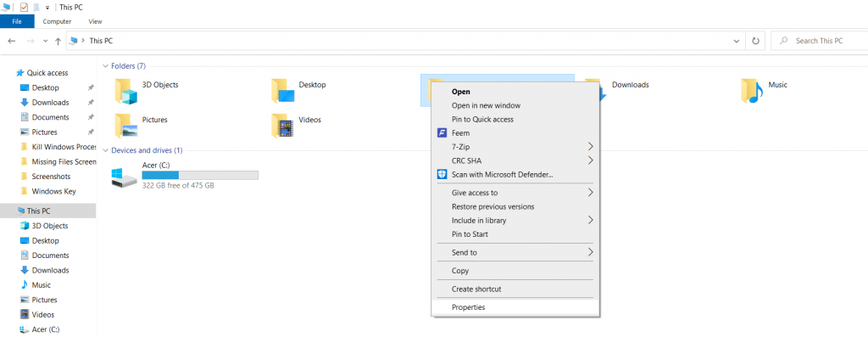Unpin Documents from Quick access pin icon
The width and height of the screenshot is (868, 337).
pyautogui.click(x=91, y=117)
